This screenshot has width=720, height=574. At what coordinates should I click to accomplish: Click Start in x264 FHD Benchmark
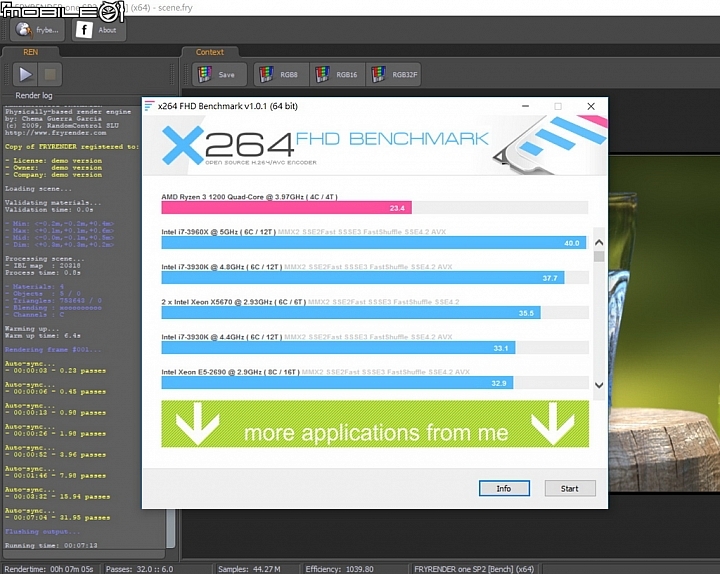click(x=569, y=488)
